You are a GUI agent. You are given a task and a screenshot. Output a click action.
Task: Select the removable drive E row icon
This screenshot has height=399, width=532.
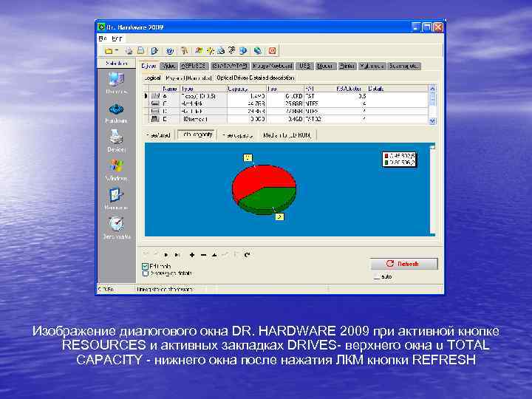tap(155, 119)
